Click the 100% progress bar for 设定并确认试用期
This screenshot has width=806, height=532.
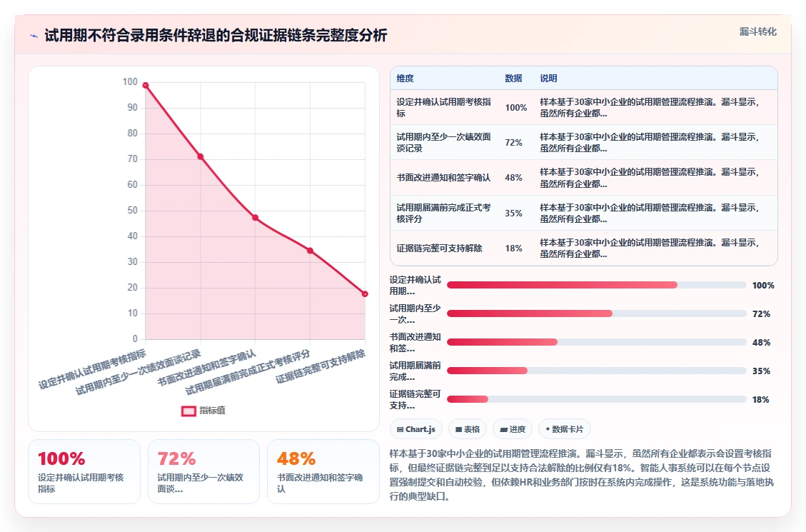point(596,285)
